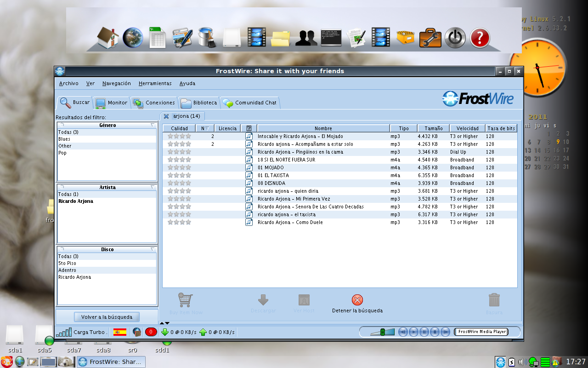
Task: Open the Archivo menu
Action: (x=69, y=83)
